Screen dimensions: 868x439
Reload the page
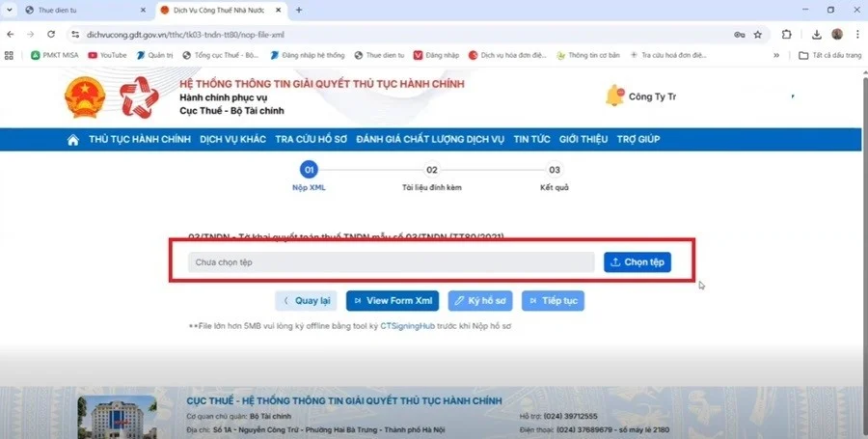tap(51, 34)
